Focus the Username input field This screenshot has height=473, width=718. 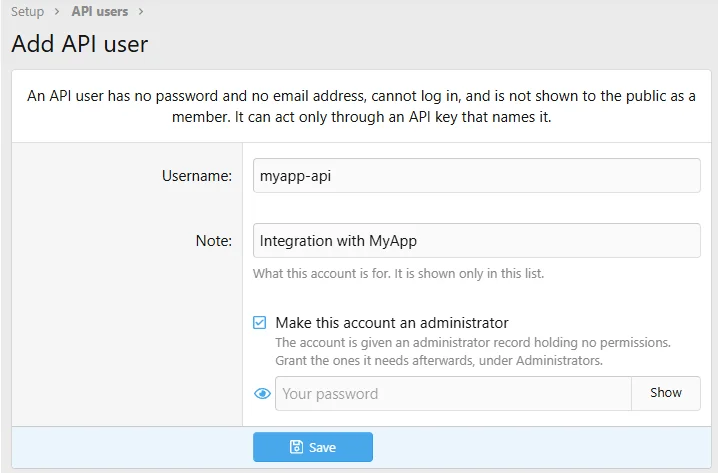coord(477,176)
